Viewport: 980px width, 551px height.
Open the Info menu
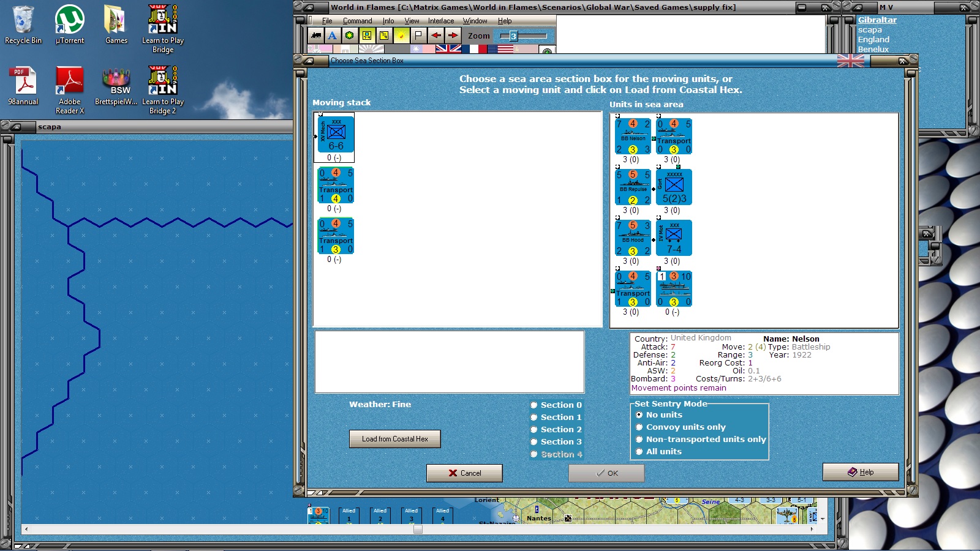click(x=388, y=21)
